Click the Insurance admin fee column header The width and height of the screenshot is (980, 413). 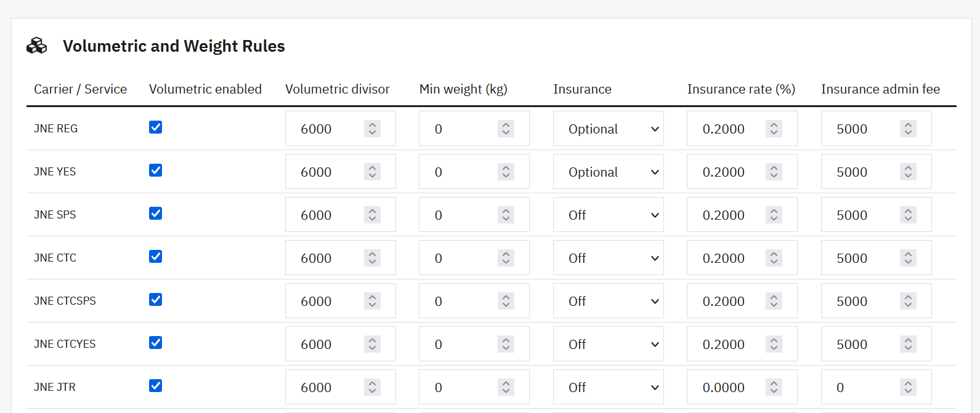(x=880, y=89)
